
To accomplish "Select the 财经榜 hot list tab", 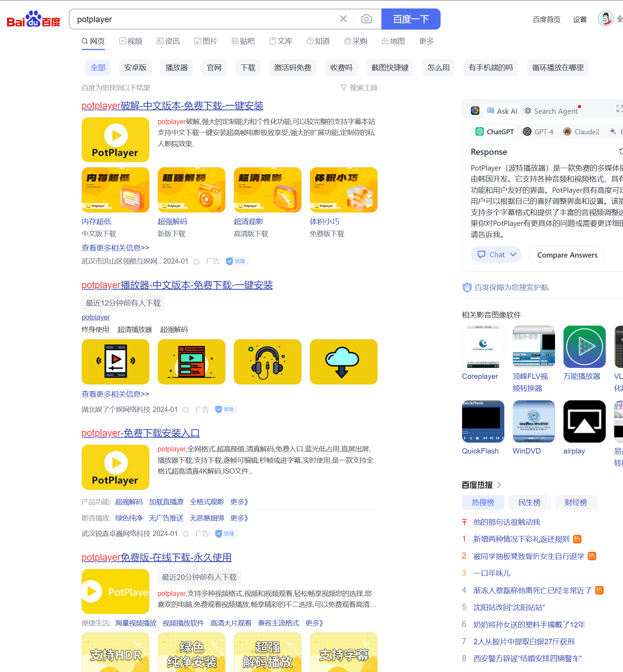I will tap(576, 503).
